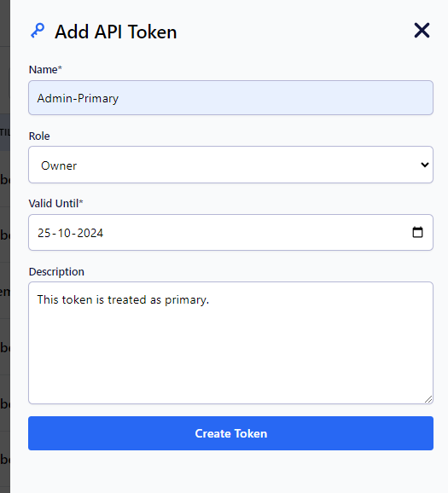The image size is (448, 493).
Task: Expand the Role dropdown chevron arrow
Action: pos(425,165)
